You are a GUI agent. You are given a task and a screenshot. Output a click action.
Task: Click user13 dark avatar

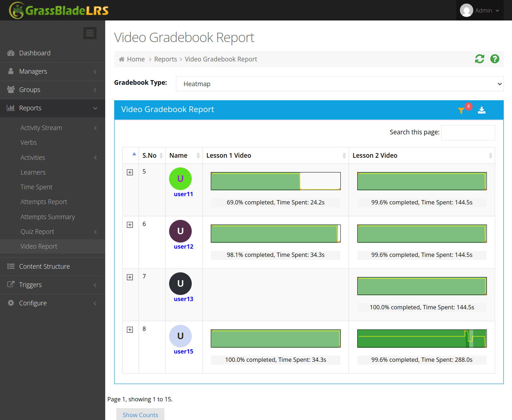(180, 283)
